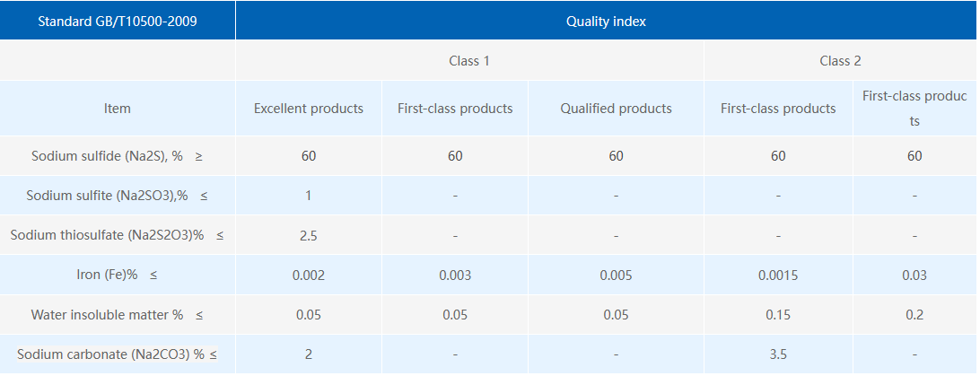Click the Class 1 column group
Image resolution: width=980 pixels, height=376 pixels.
click(469, 61)
